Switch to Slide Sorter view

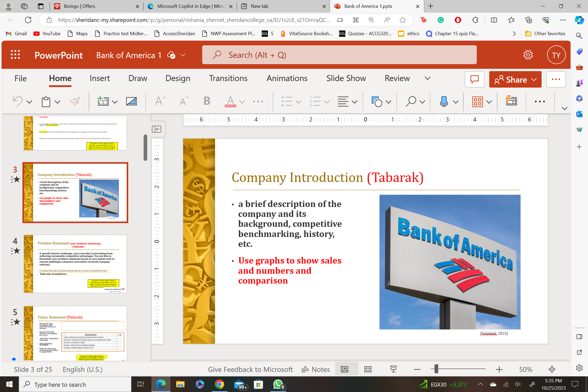(x=368, y=369)
